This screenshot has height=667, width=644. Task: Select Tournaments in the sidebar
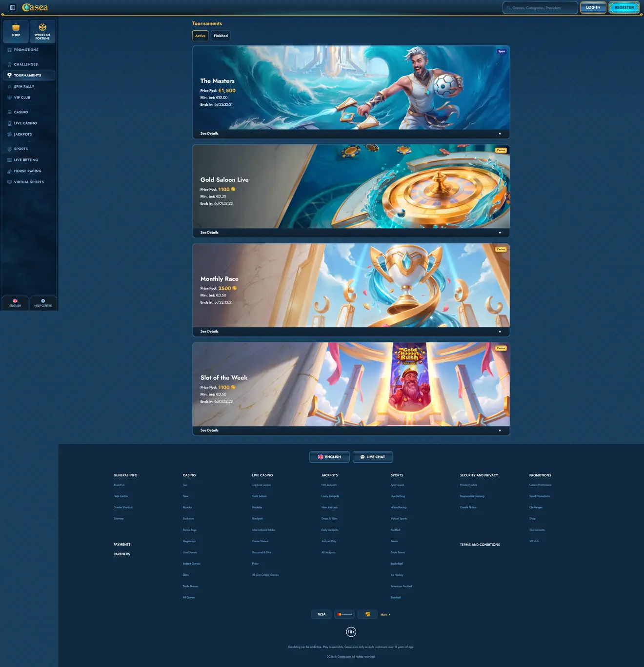click(29, 76)
